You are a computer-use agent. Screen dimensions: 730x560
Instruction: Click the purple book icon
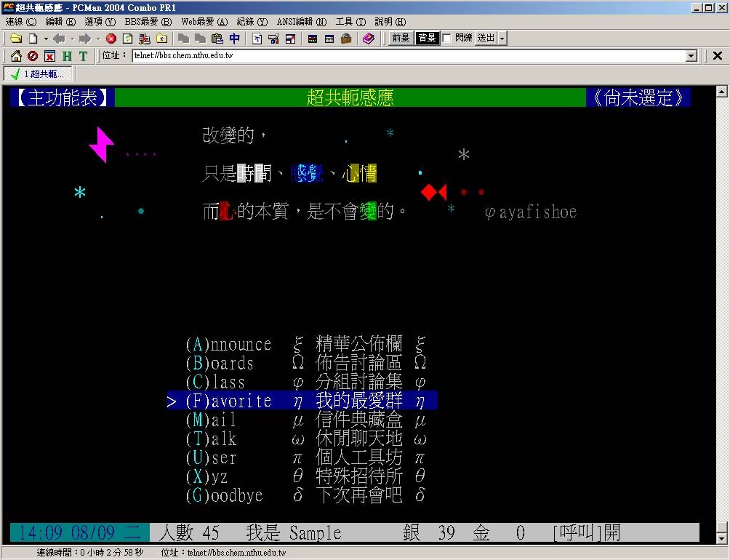point(369,39)
